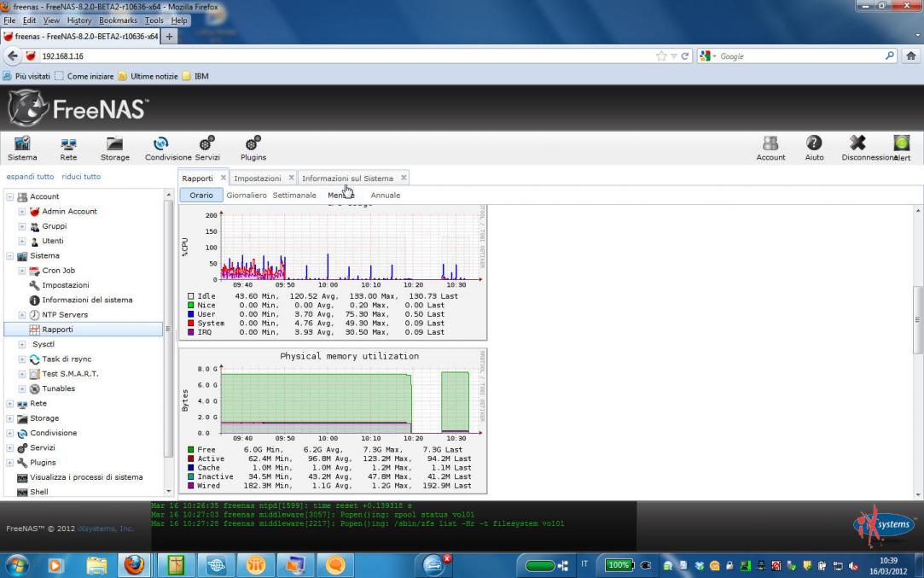Click the iXsystems logo in footer
The width and height of the screenshot is (924, 578).
tap(884, 525)
